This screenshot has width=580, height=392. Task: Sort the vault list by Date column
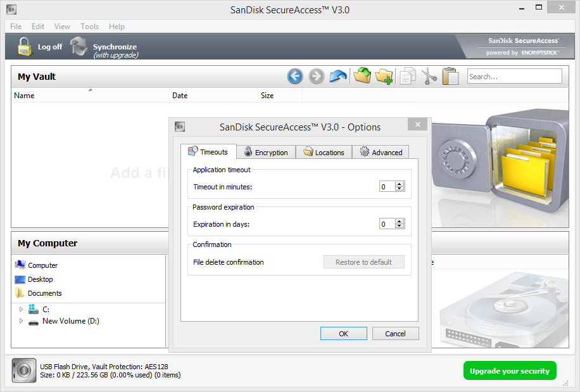[x=214, y=96]
